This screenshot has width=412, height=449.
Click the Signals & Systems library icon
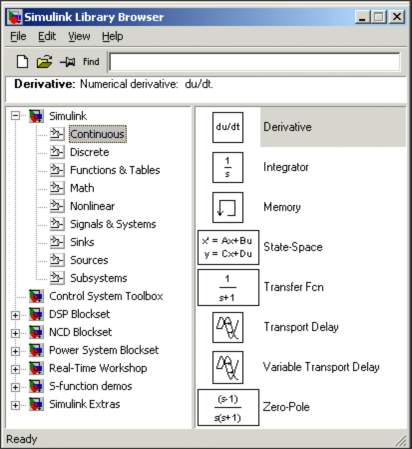click(x=57, y=224)
